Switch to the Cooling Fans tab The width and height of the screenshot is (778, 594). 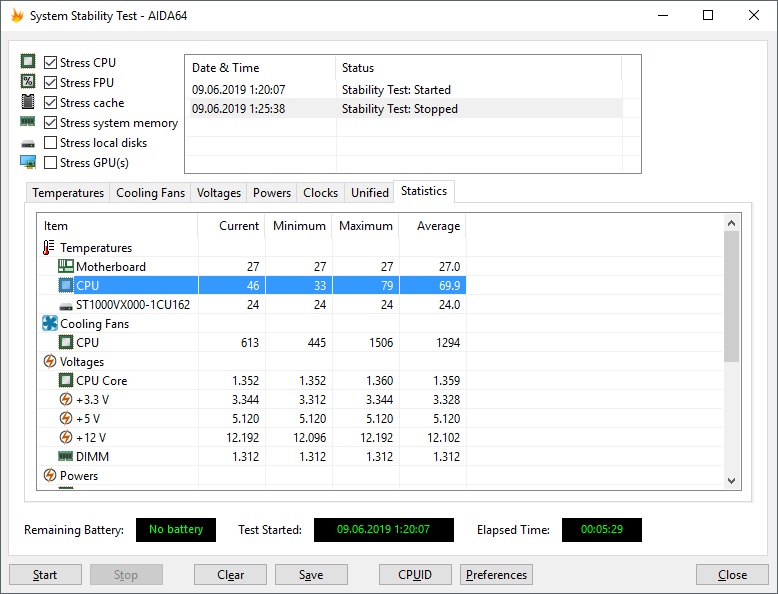point(150,193)
